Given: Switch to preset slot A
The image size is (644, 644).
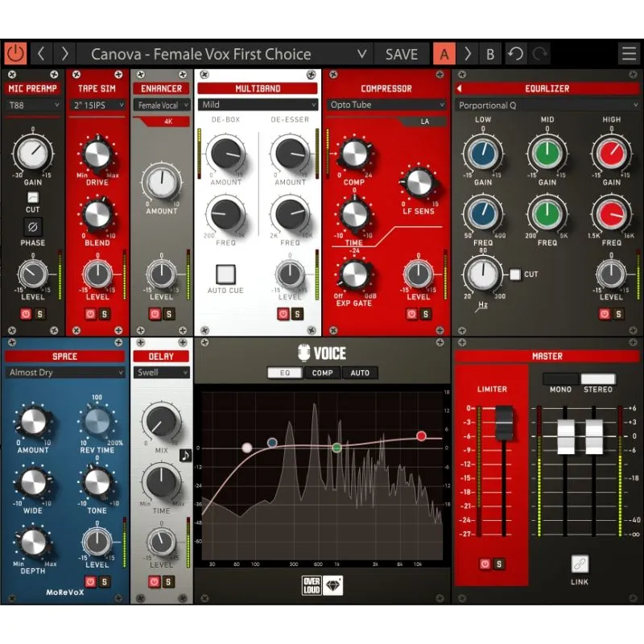Looking at the screenshot, I should 444,54.
